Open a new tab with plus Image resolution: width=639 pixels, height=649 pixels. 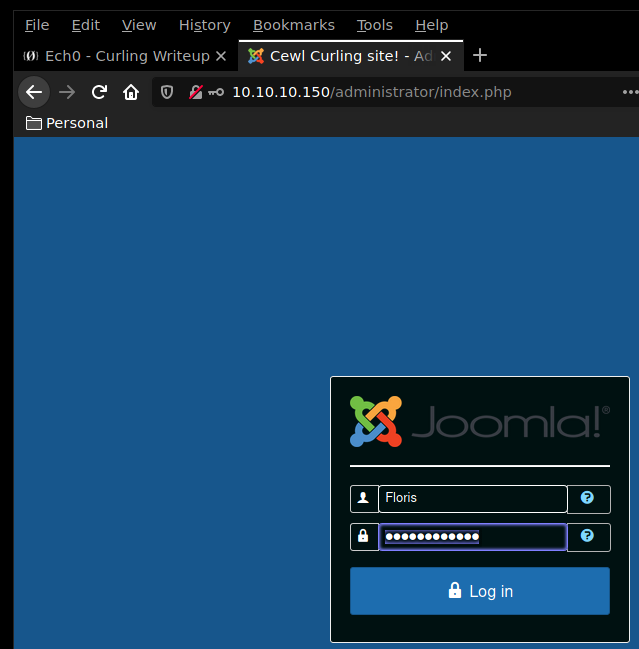(x=480, y=56)
